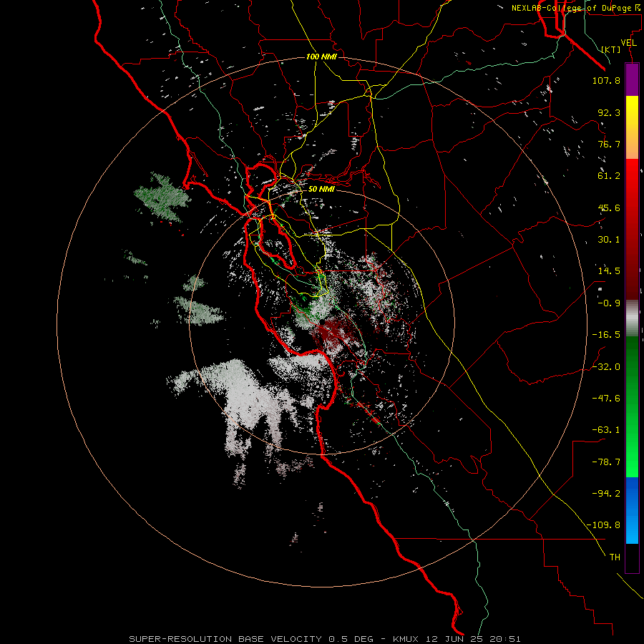Click the 76.7 legend value
Viewport: 644px width, 644px height.
coord(609,144)
